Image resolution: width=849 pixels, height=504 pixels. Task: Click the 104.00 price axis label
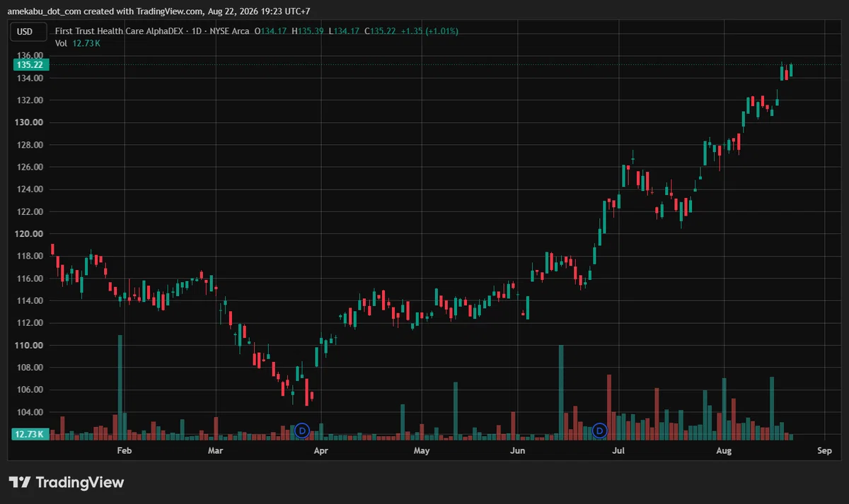29,412
